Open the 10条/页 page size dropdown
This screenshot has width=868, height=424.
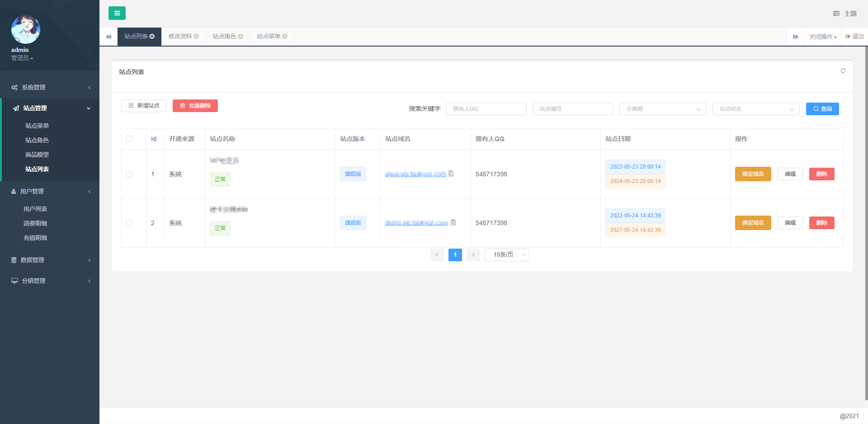507,255
